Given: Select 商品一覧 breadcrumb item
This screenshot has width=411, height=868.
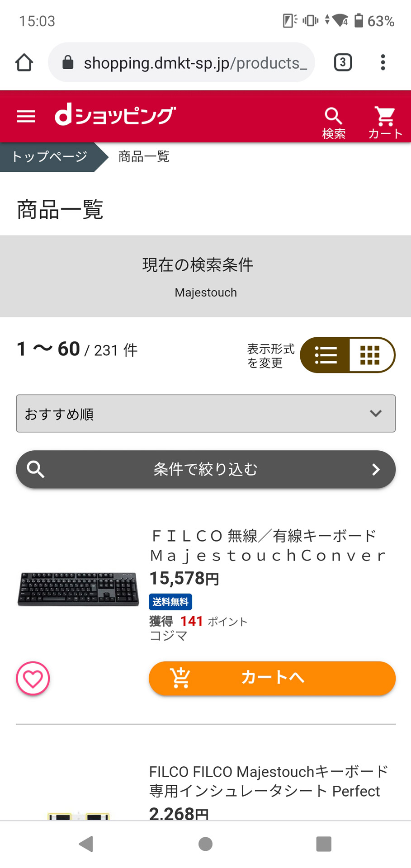Looking at the screenshot, I should pos(144,157).
